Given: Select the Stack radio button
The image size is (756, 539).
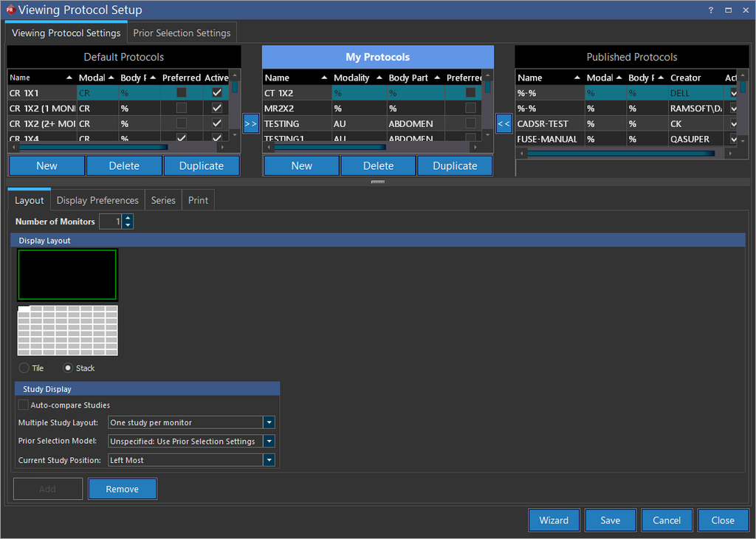Looking at the screenshot, I should click(x=68, y=368).
